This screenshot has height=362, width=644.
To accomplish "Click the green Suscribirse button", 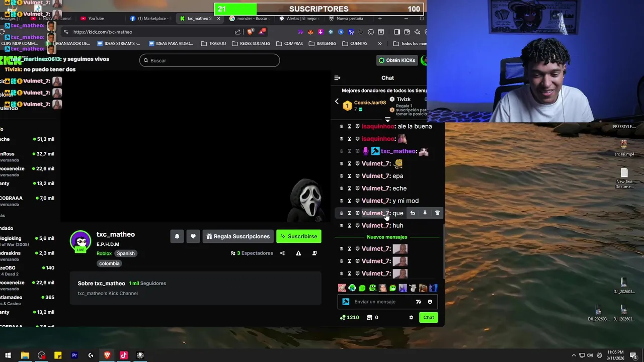I will coord(299,236).
